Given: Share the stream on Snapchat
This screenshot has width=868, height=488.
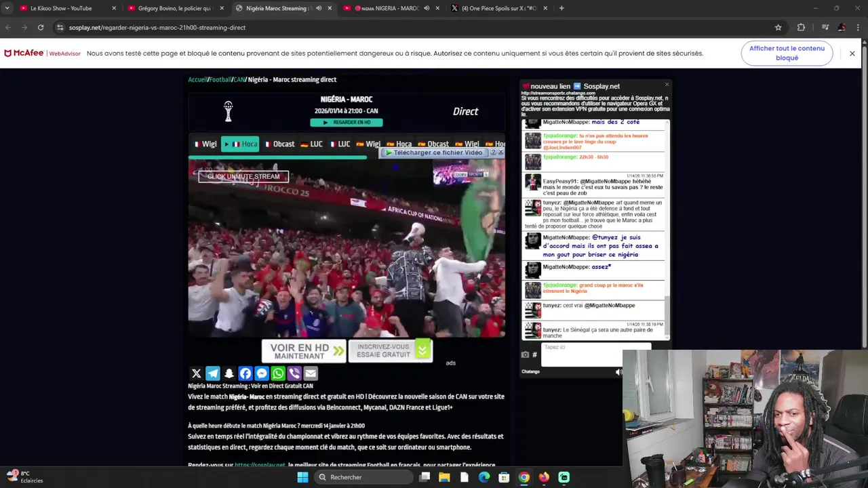Looking at the screenshot, I should coord(229,373).
